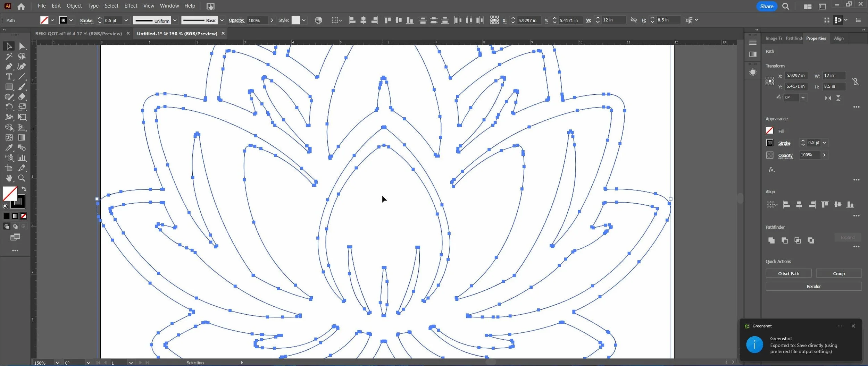
Task: Click Flip Horizontally in Transform section
Action: tap(828, 98)
